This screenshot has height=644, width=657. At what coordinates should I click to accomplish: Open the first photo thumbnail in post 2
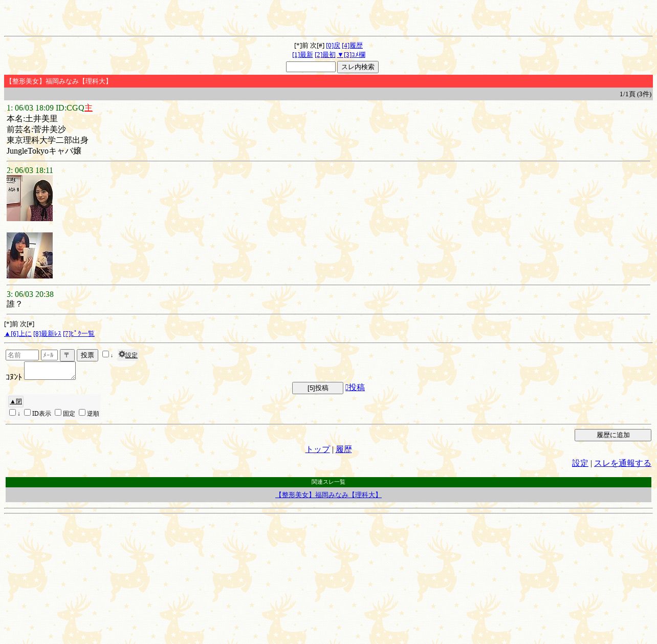tap(30, 198)
